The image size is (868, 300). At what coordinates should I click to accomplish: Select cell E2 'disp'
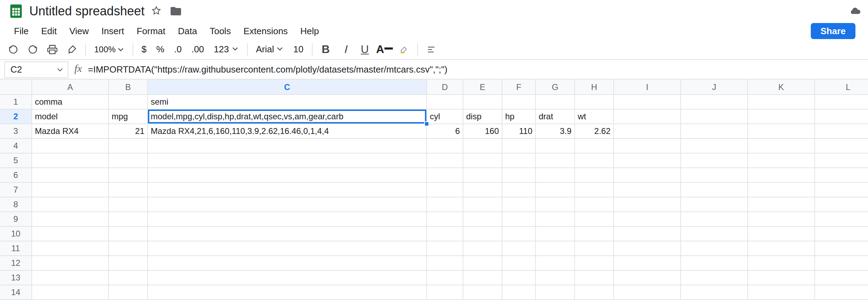click(x=482, y=117)
